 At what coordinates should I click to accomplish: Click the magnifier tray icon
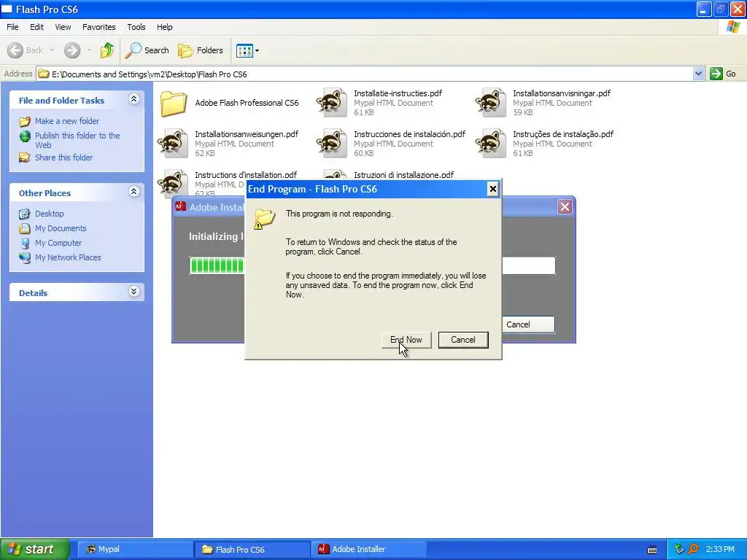tap(693, 549)
